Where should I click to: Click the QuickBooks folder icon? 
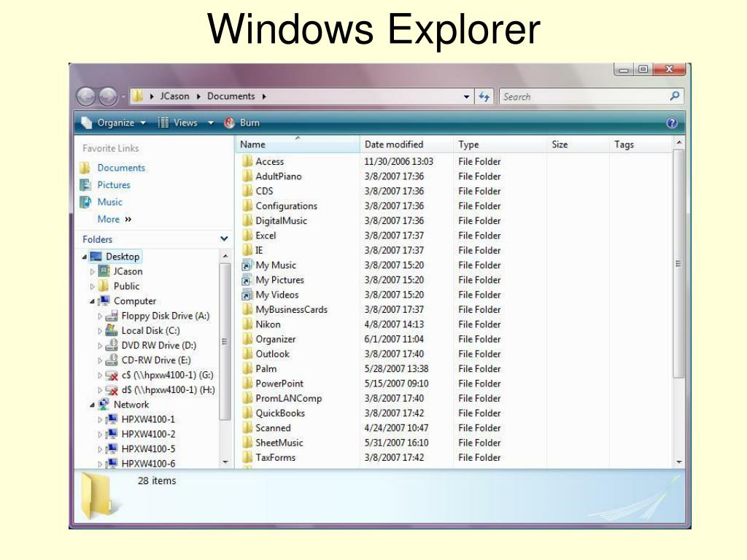[x=247, y=413]
